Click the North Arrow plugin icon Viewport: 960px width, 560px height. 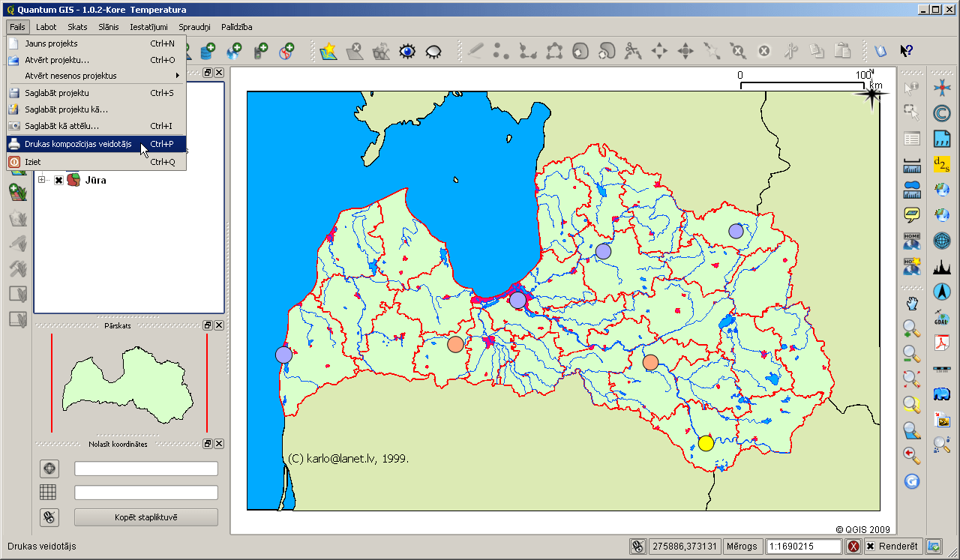(942, 291)
